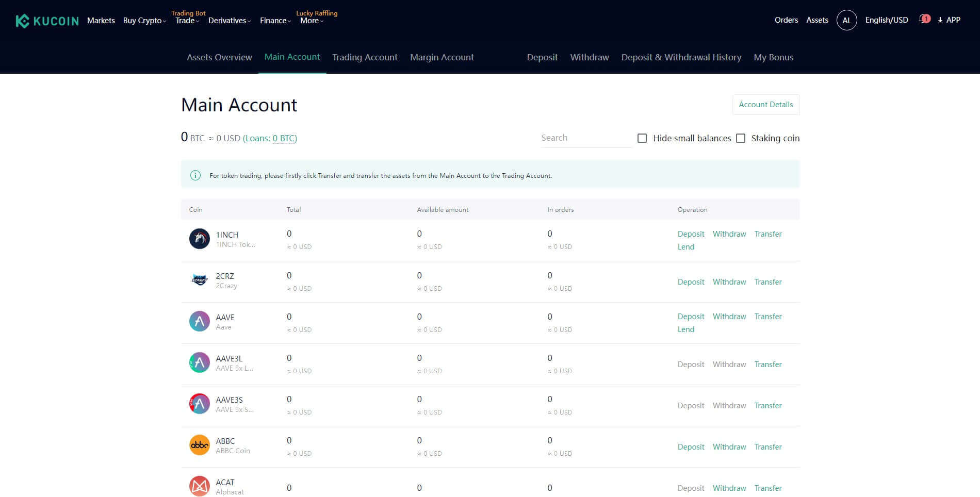Click the AAVE coin icon

click(x=200, y=321)
